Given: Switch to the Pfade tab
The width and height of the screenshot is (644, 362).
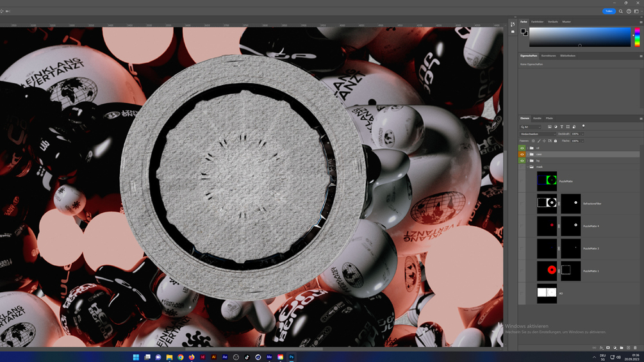Looking at the screenshot, I should 549,118.
